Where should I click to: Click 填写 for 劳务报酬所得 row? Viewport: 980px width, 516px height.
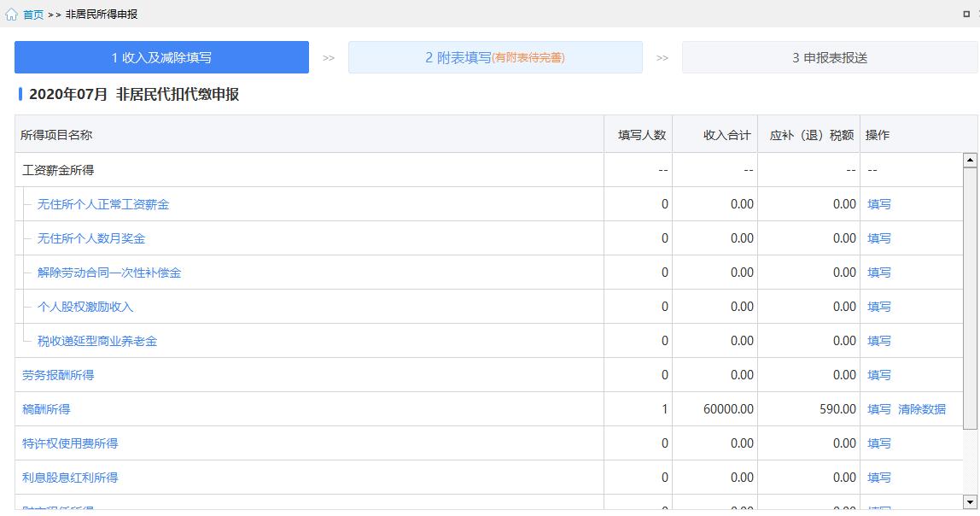coord(879,375)
